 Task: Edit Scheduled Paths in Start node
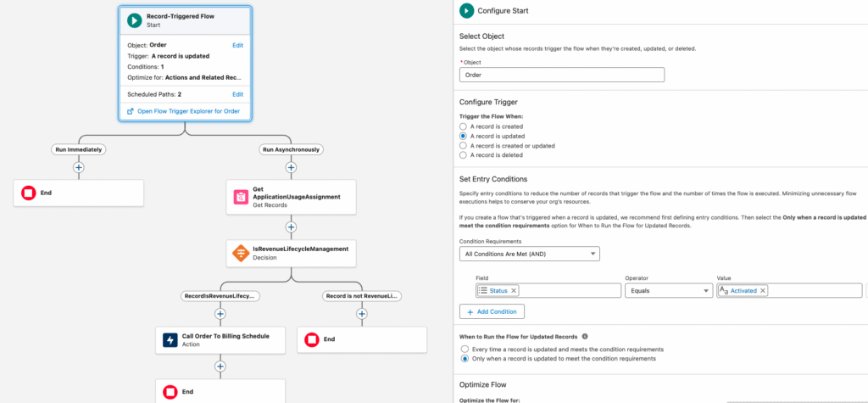(238, 94)
